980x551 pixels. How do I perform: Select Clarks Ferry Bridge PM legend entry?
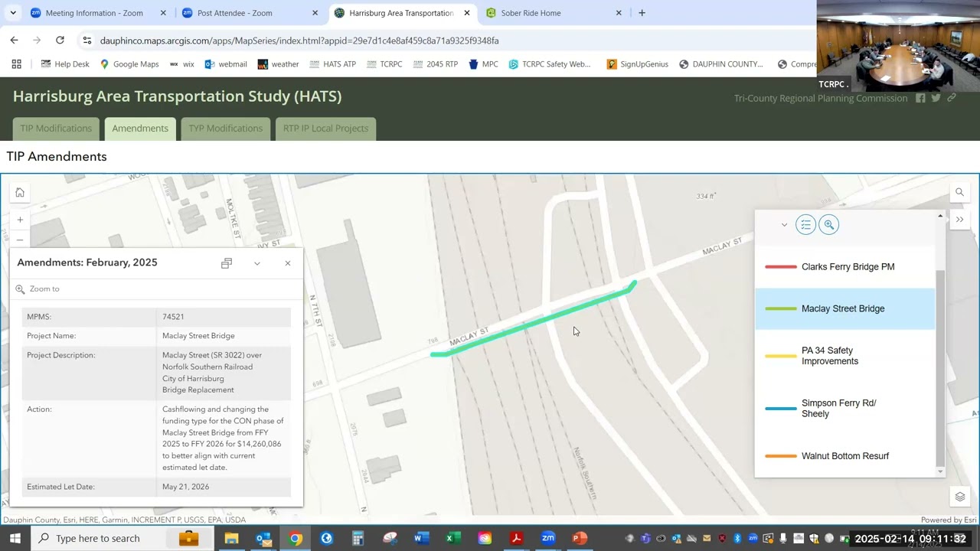(x=845, y=267)
